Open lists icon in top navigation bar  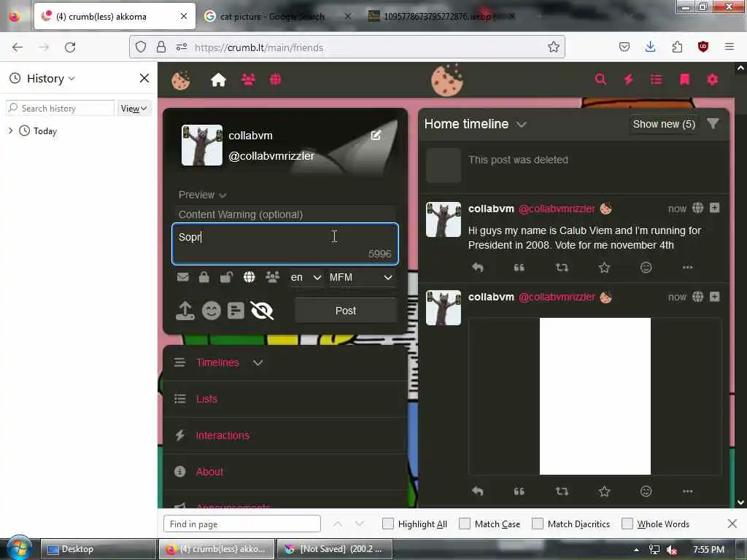pyautogui.click(x=657, y=79)
